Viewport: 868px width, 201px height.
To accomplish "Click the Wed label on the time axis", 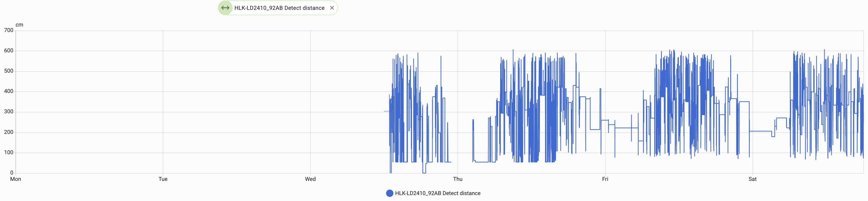I will [310, 179].
